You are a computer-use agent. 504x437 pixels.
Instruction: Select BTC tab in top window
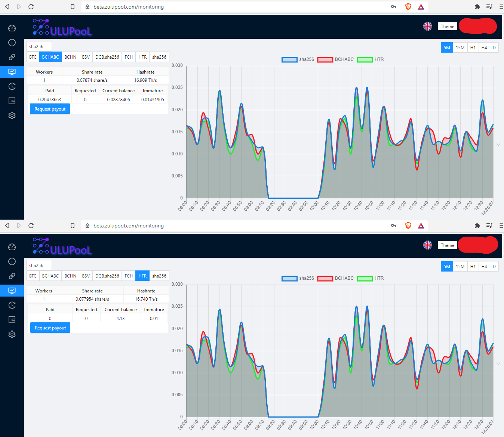tap(33, 57)
